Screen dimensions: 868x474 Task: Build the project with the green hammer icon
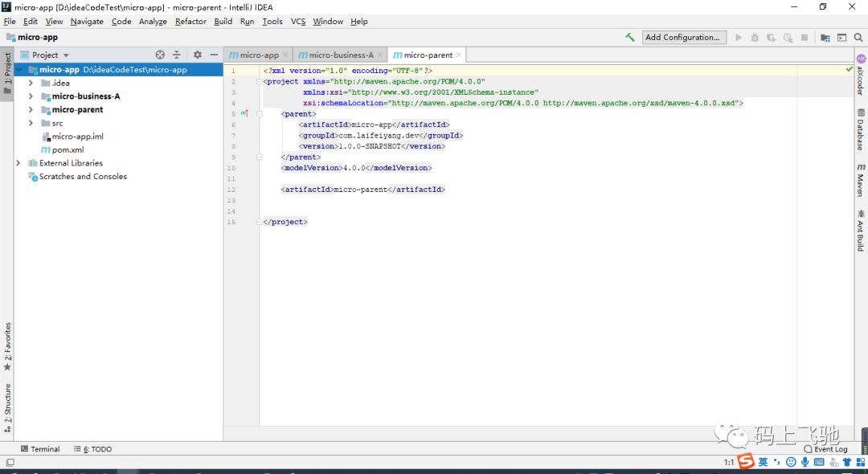click(x=630, y=38)
